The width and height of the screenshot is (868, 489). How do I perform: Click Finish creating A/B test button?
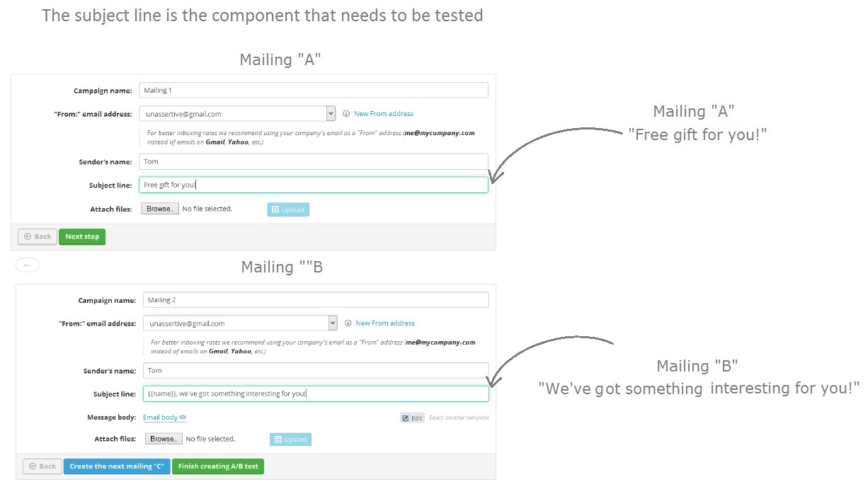(x=218, y=466)
